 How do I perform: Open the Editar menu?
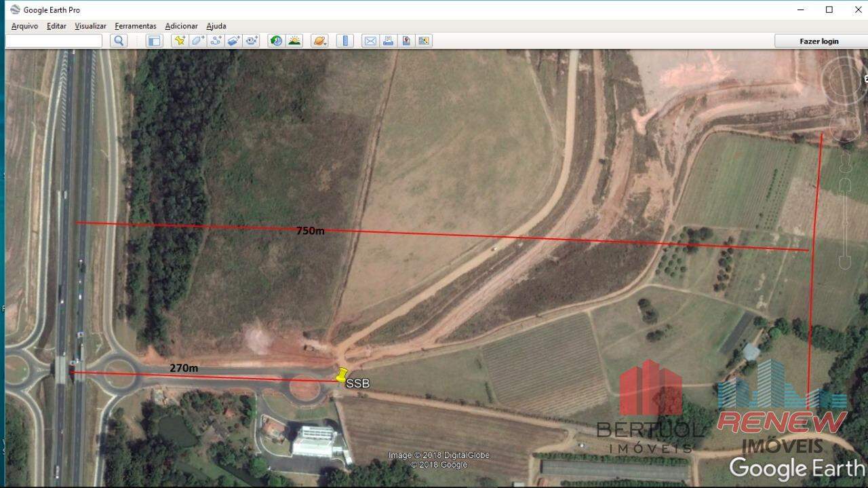point(56,26)
